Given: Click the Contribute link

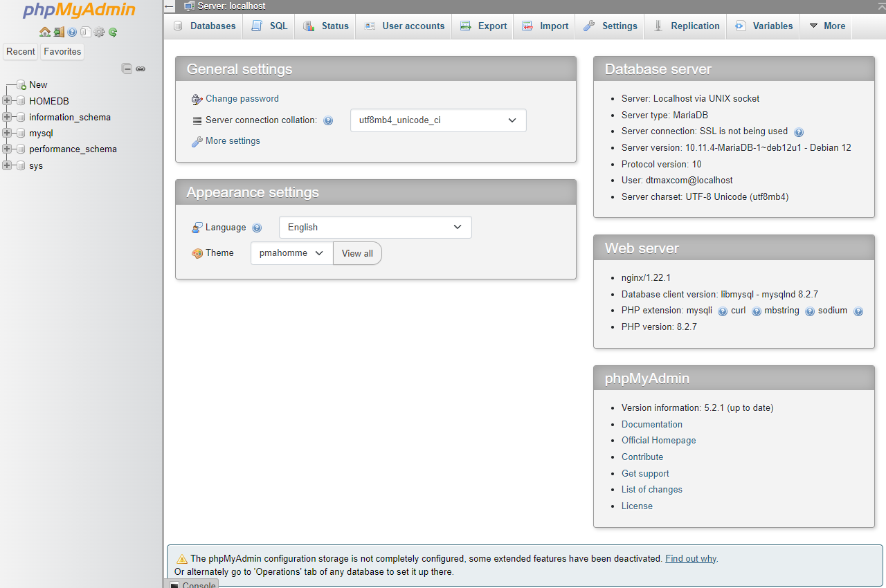Looking at the screenshot, I should 642,457.
